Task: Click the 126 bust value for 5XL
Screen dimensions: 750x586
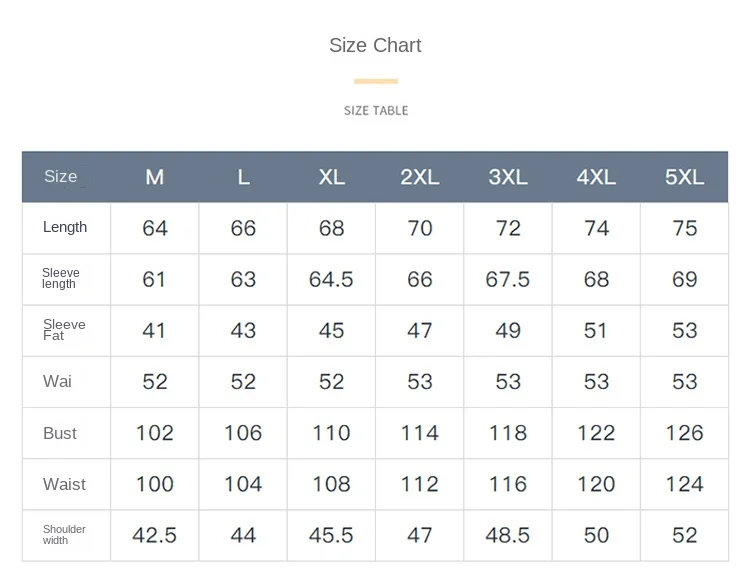Action: (x=685, y=433)
